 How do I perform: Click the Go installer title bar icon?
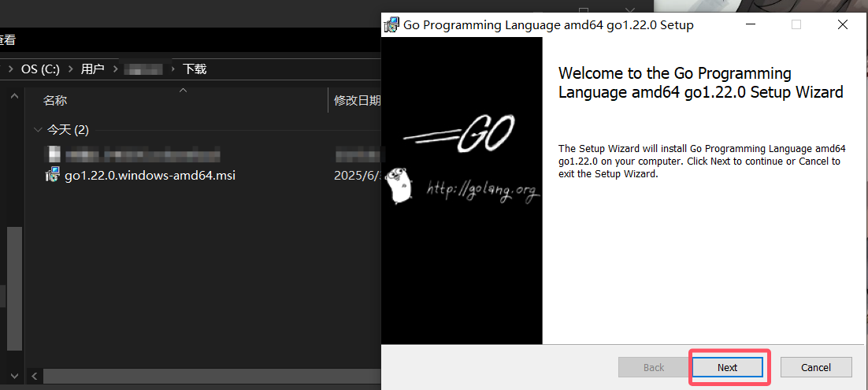pyautogui.click(x=391, y=25)
